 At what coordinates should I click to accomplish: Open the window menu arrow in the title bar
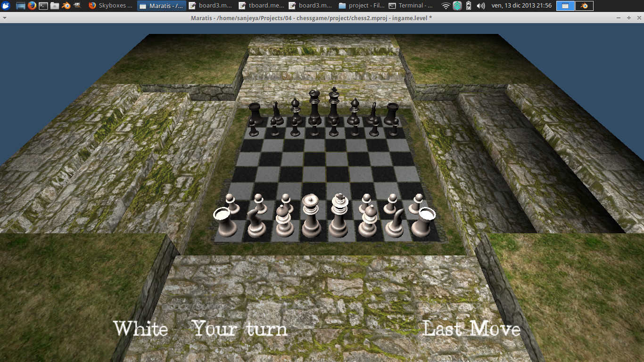point(4,18)
